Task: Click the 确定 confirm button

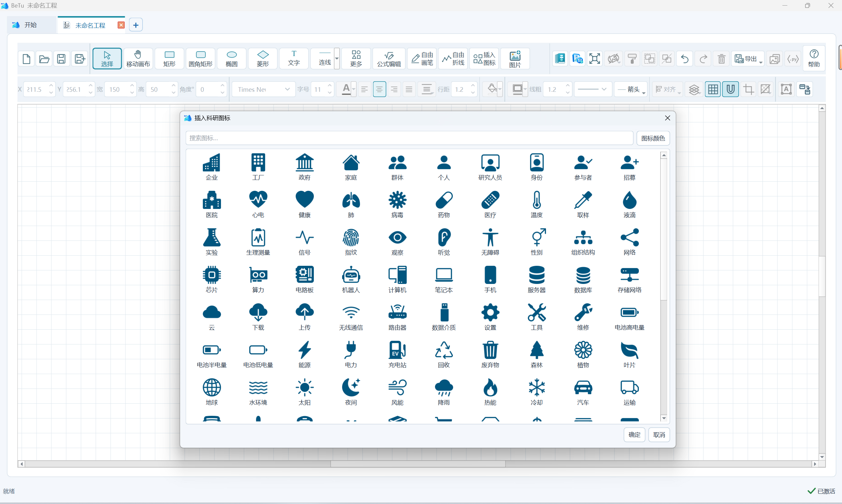Action: pos(634,435)
